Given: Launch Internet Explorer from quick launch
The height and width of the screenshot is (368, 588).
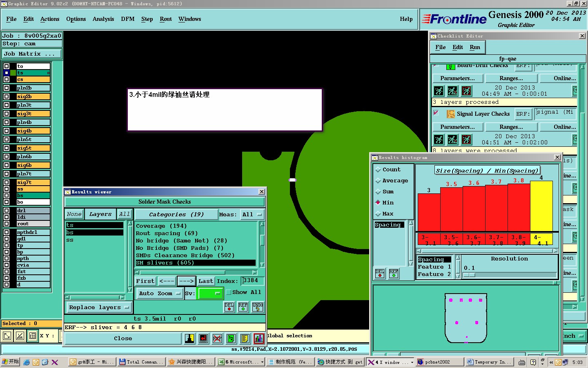Looking at the screenshot, I should click(x=27, y=362).
